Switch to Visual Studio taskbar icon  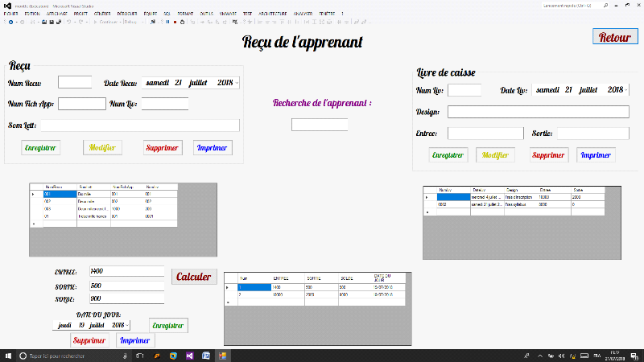[189, 356]
